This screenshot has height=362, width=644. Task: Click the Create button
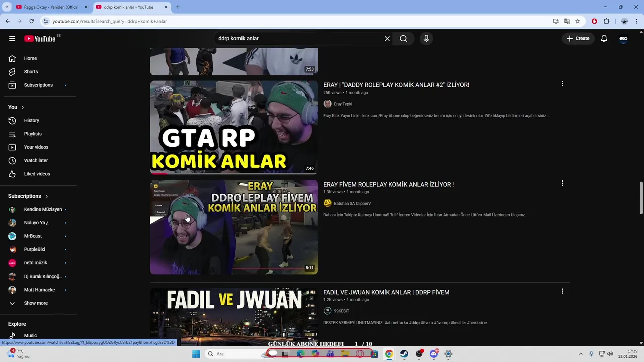point(578,39)
